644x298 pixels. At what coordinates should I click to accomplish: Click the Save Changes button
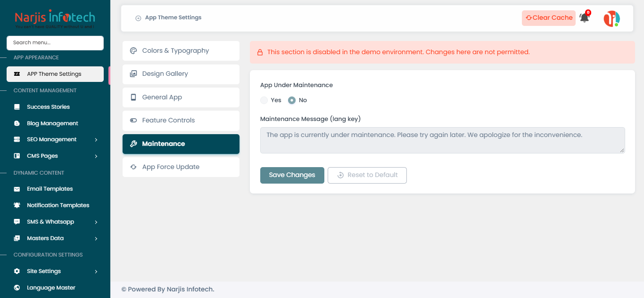point(292,175)
